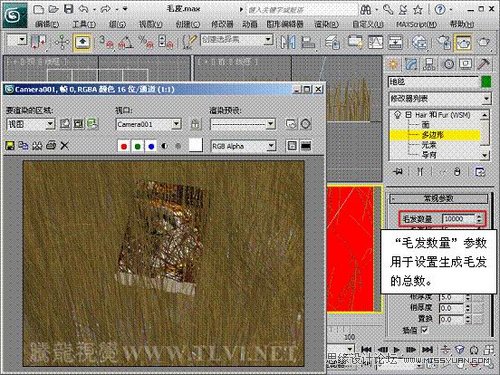Save the scene with floppy disk icon
Image resolution: width=500 pixels, height=375 pixels.
[68, 9]
